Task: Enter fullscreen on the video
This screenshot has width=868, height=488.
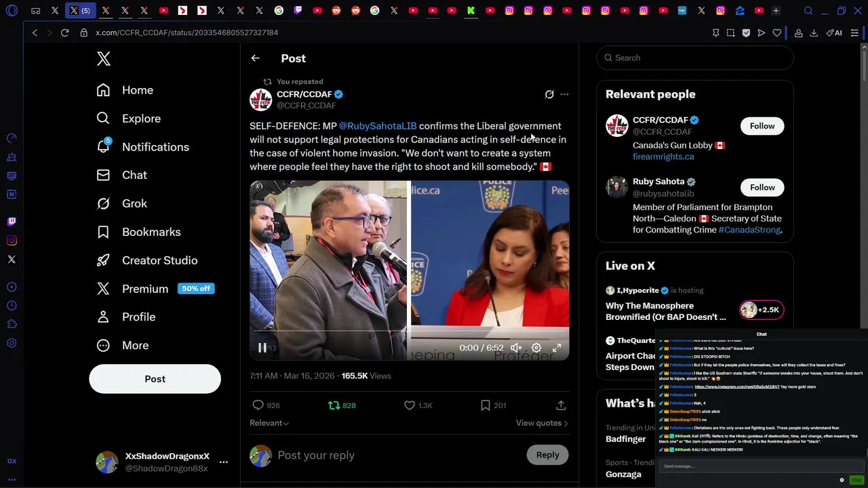Action: (x=557, y=348)
